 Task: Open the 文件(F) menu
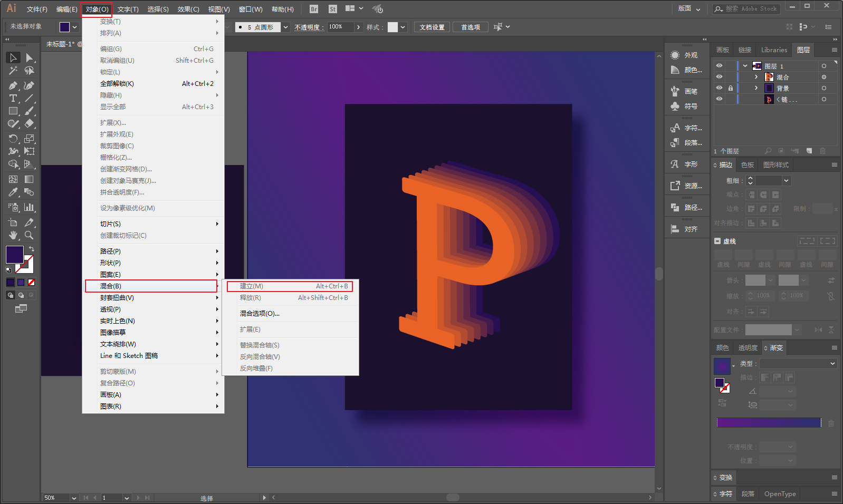click(37, 9)
